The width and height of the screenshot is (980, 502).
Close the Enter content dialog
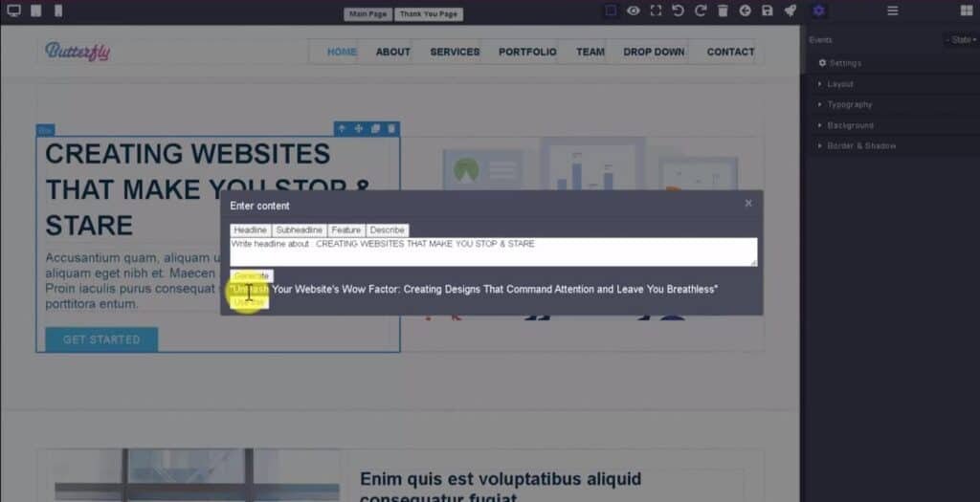click(x=748, y=203)
